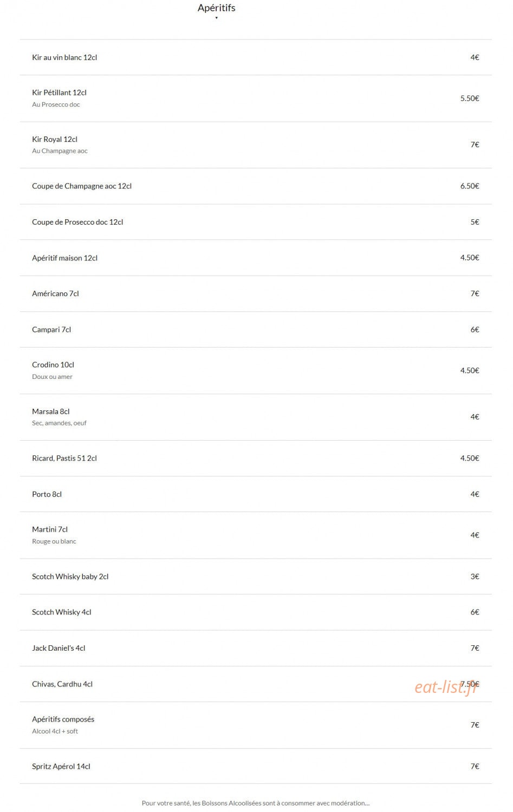Open the eat-list.fr watermark link

(446, 686)
